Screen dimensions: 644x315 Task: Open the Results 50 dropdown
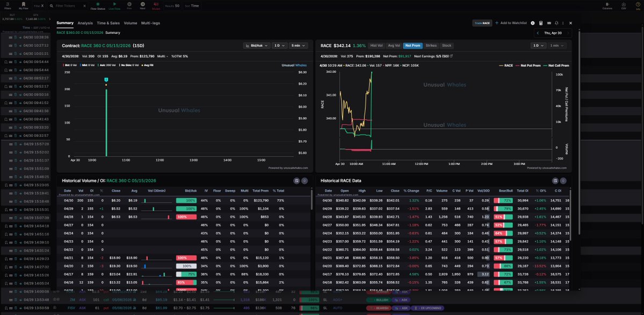pyautogui.click(x=172, y=6)
